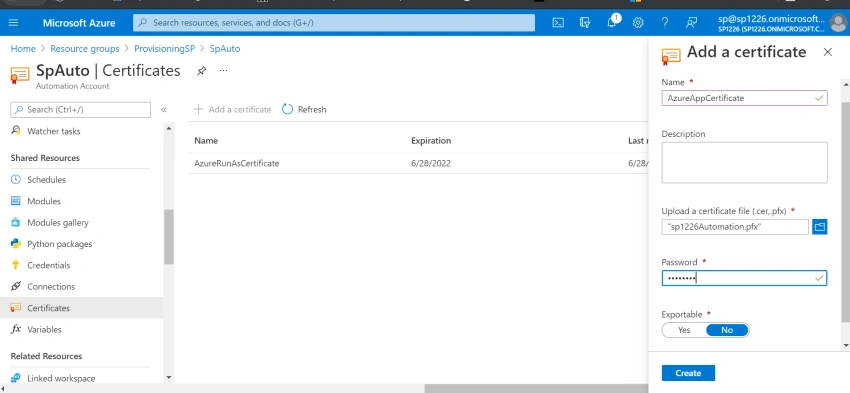Click the Schedules clock icon

[x=16, y=179]
